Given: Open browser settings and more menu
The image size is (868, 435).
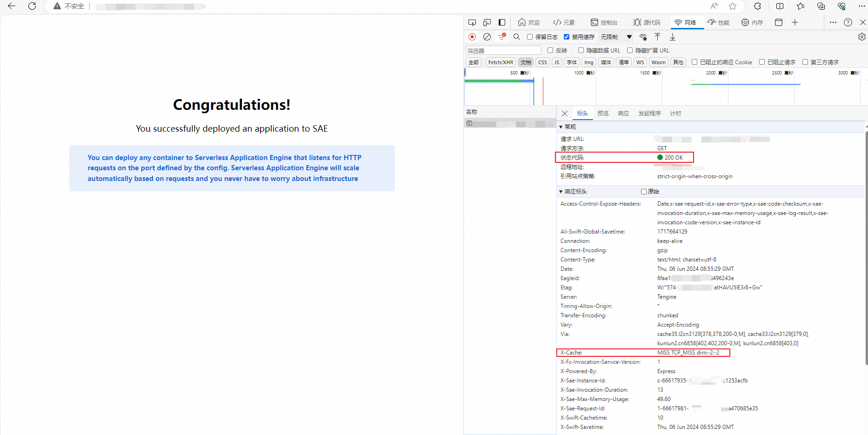Looking at the screenshot, I should [861, 6].
